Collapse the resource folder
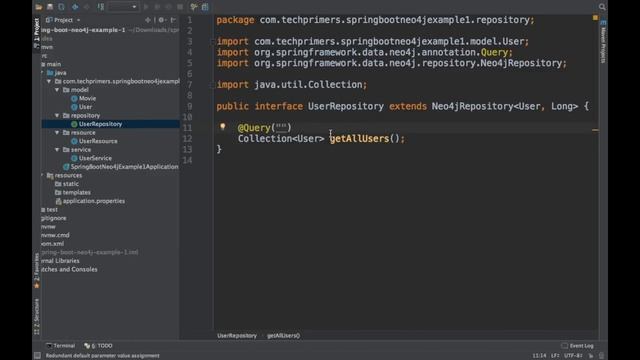640x360 pixels. pos(57,133)
